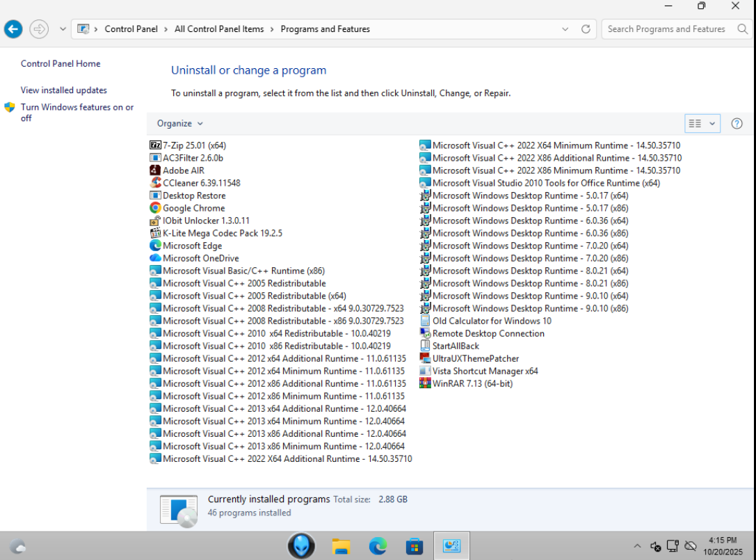Open Turn Windows features on or off
The width and height of the screenshot is (756, 560).
(x=77, y=113)
